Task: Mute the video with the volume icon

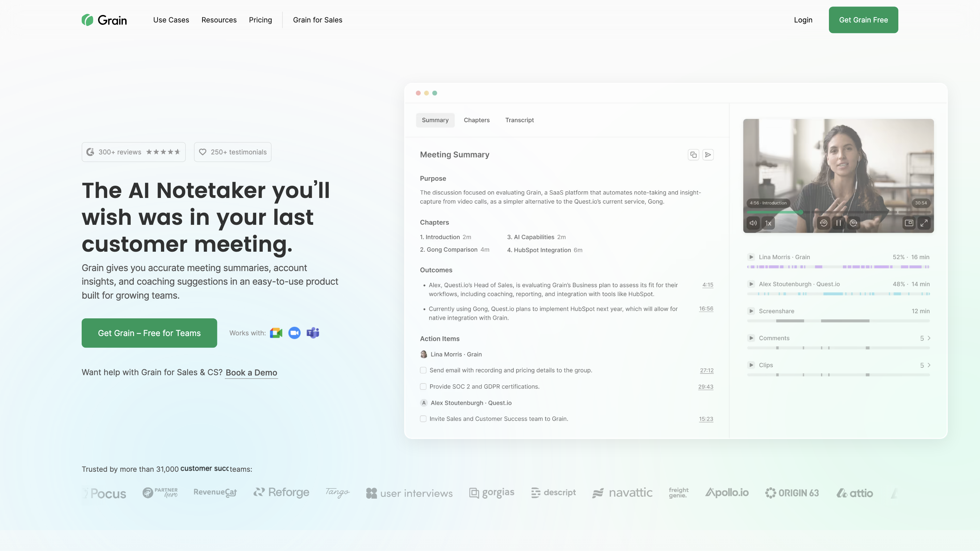Action: coord(753,223)
